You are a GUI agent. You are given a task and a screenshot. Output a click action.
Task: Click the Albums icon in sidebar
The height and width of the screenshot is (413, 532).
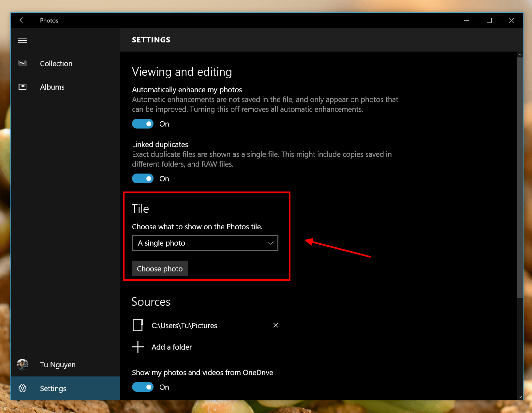coord(22,87)
